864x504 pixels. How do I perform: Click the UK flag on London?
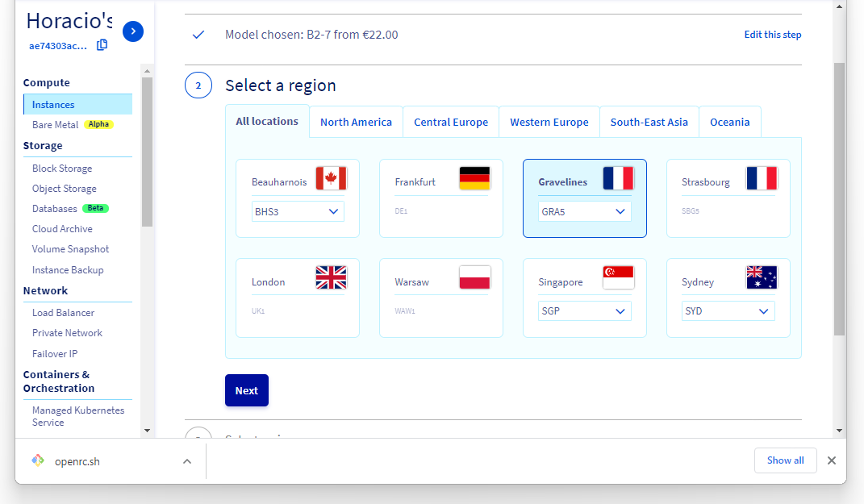pyautogui.click(x=331, y=278)
